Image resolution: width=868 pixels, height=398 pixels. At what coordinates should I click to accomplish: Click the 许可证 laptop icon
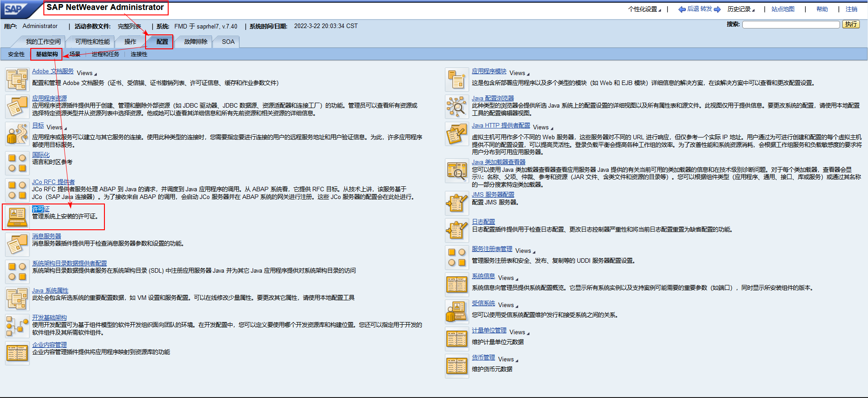click(x=17, y=218)
